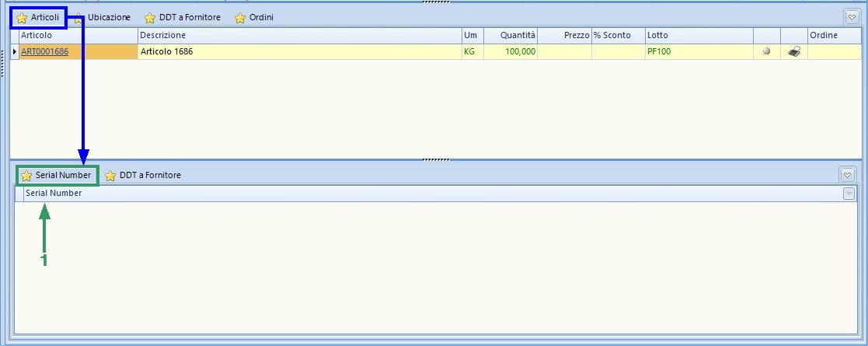
Task: Expand the lower panel tab list dropdown
Action: tap(848, 175)
